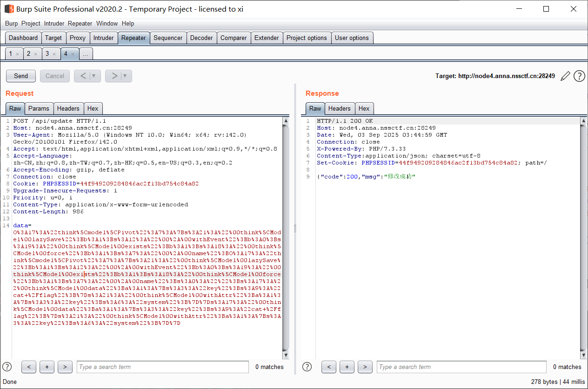The width and height of the screenshot is (588, 389).
Task: Click the JSON response body line
Action: click(366, 177)
